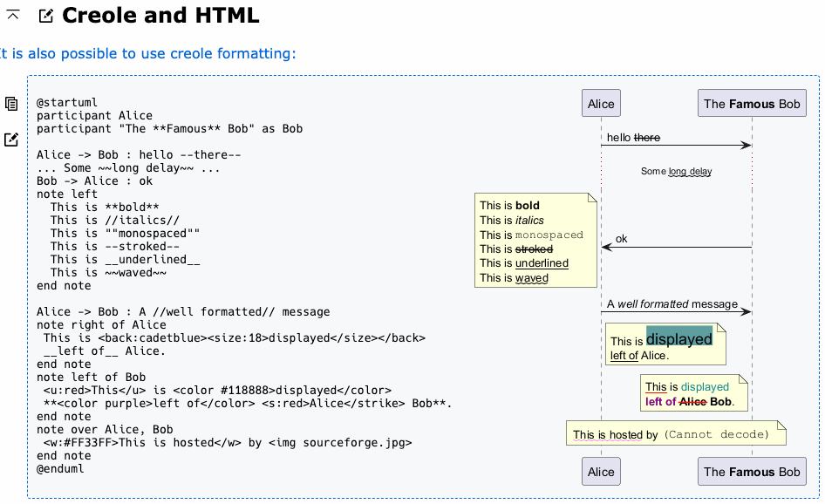
Task: Click the "ok" message label in the diagram
Action: click(x=622, y=239)
